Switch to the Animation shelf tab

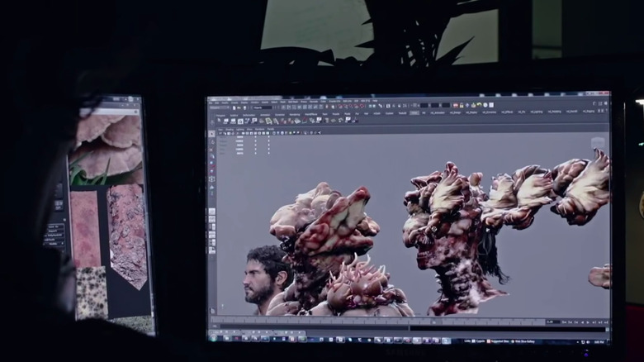tap(265, 115)
